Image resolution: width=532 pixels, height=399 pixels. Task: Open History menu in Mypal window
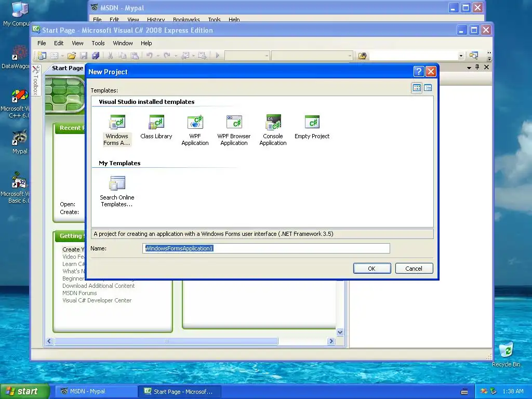[156, 20]
